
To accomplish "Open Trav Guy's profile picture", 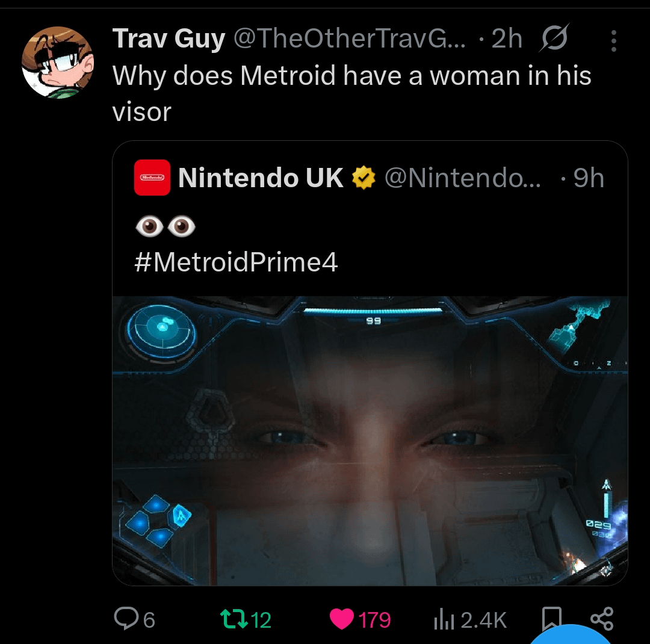I will [58, 63].
